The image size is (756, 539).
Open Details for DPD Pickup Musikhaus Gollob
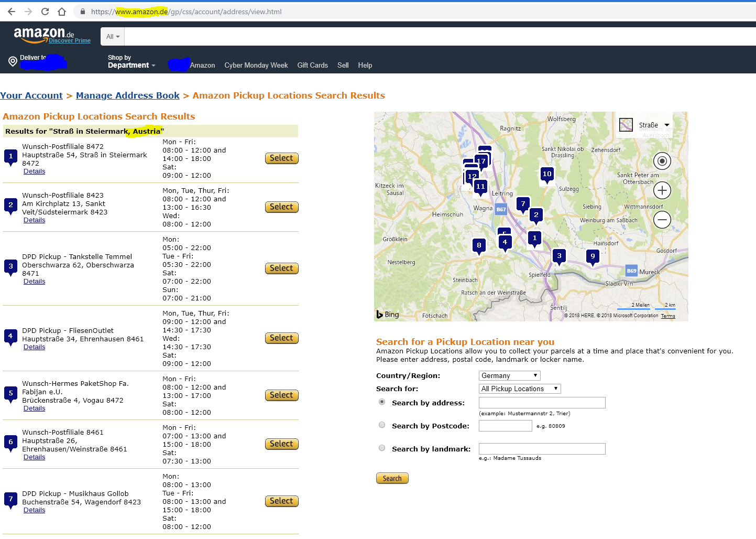pos(35,510)
